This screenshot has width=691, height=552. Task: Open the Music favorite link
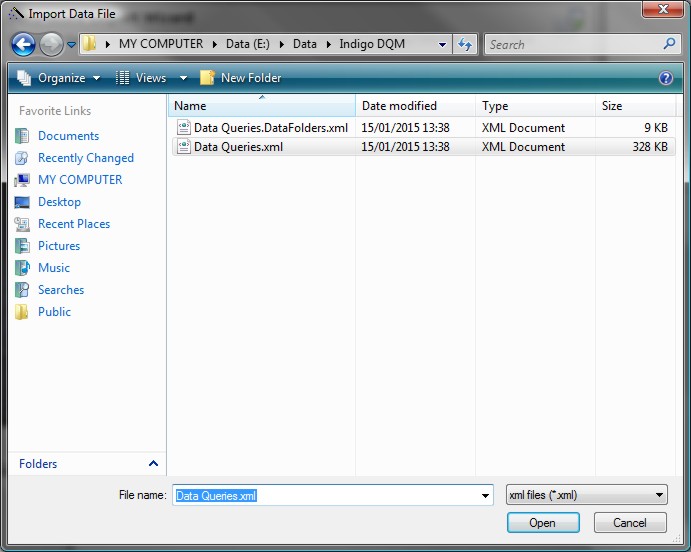54,268
